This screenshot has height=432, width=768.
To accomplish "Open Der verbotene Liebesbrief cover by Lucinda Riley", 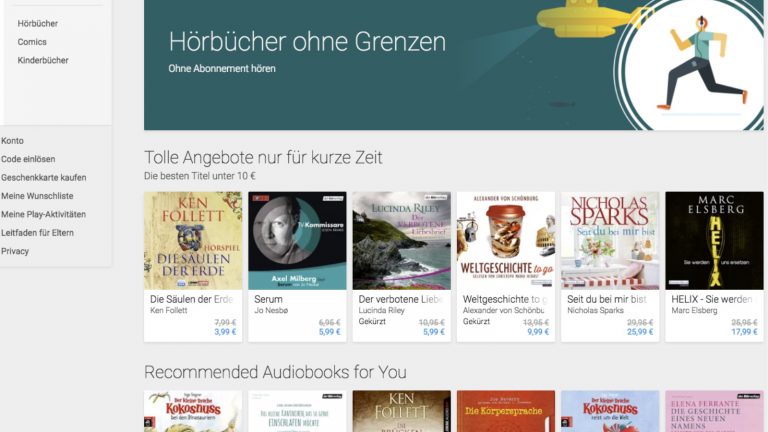I will [x=402, y=240].
